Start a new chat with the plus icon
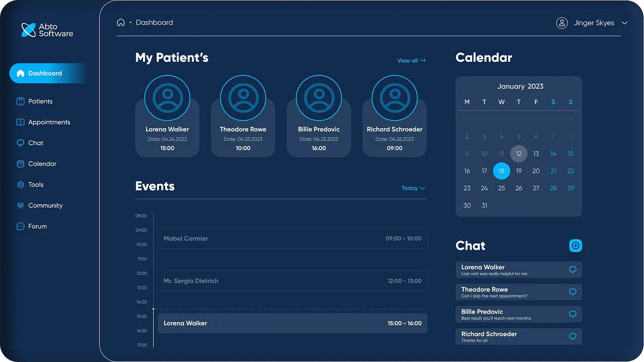Viewport: 644px width, 362px height. pos(575,245)
